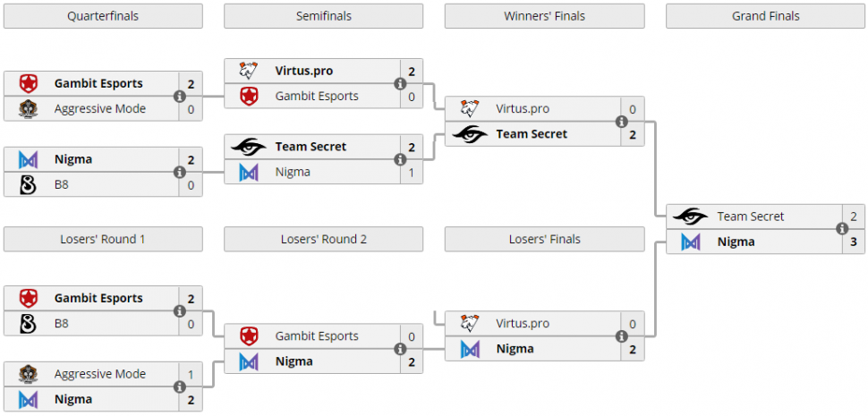Open the Aggressive Mode team link in the Quarterfinals
868x416 pixels.
(99, 109)
